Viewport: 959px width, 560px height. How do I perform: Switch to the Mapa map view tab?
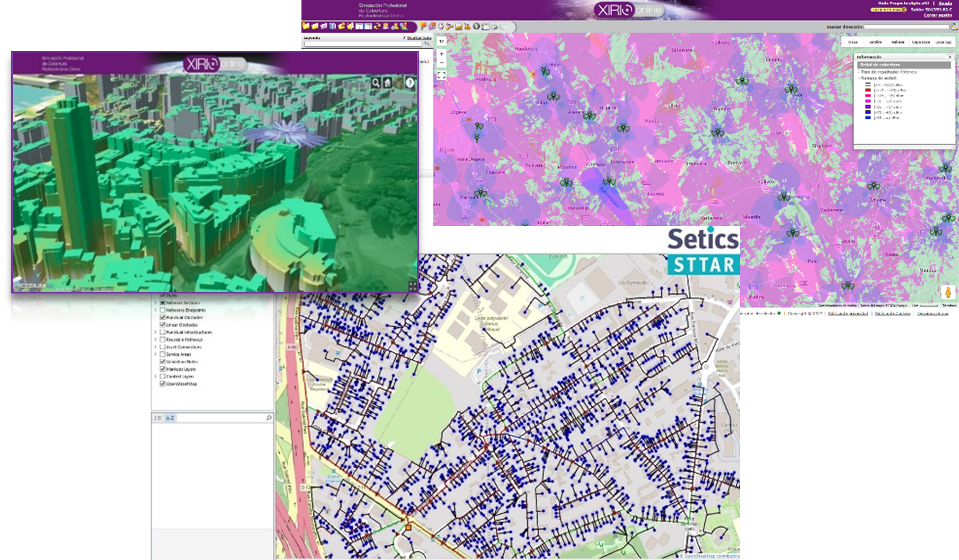pyautogui.click(x=853, y=42)
